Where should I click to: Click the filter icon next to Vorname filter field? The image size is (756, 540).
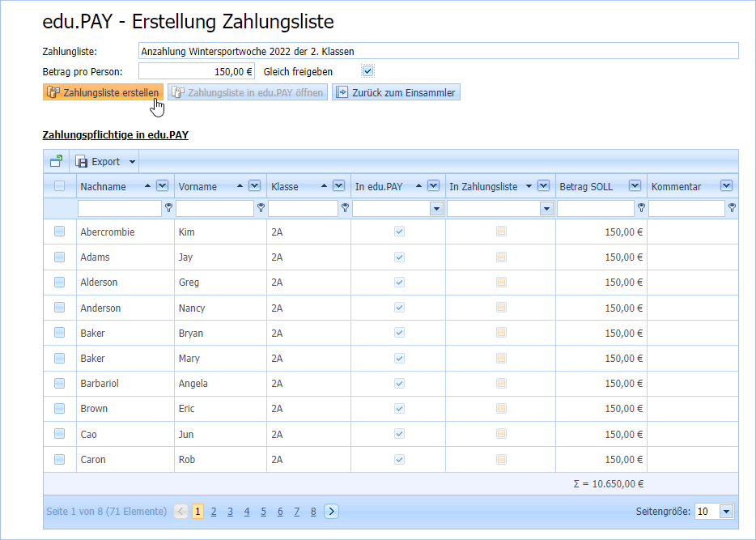[x=261, y=209]
